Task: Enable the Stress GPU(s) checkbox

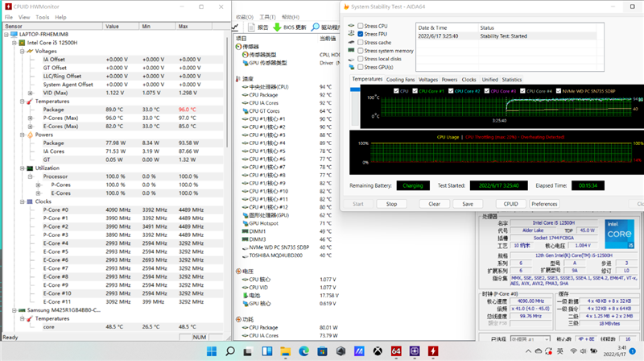Action: pos(360,67)
